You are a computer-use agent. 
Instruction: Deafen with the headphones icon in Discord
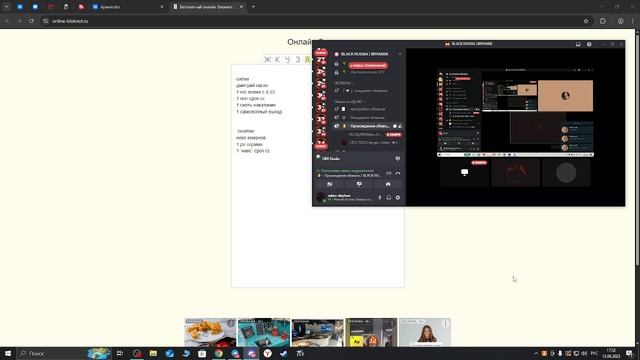pyautogui.click(x=389, y=198)
